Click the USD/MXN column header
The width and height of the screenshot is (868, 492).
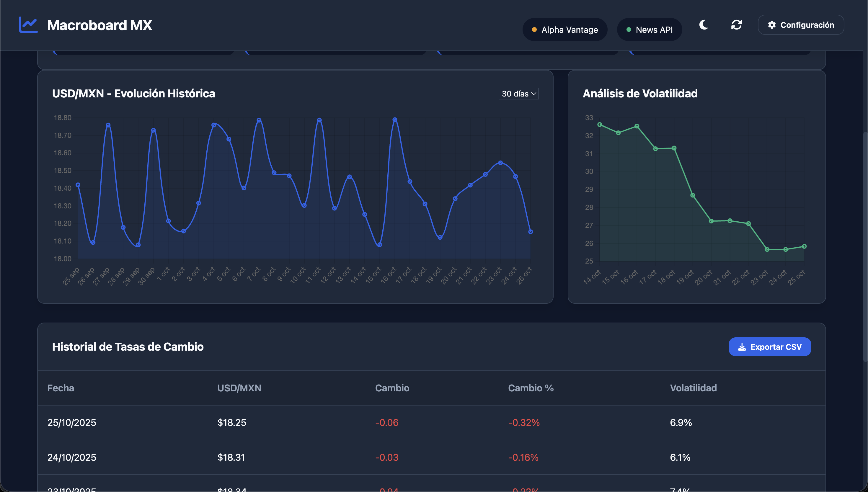[239, 388]
